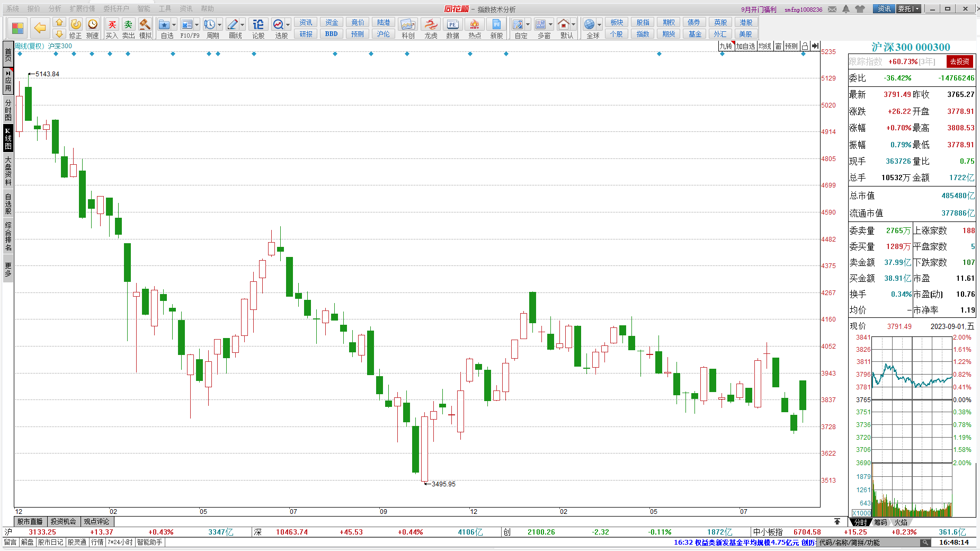Click the red 去投资 button

coord(959,62)
